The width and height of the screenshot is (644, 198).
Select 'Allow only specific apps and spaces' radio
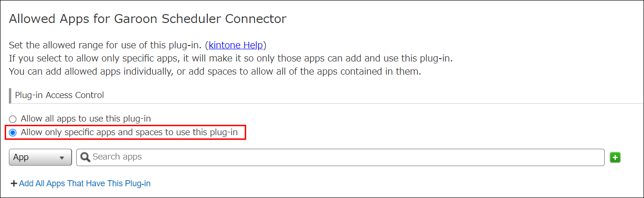coord(13,133)
